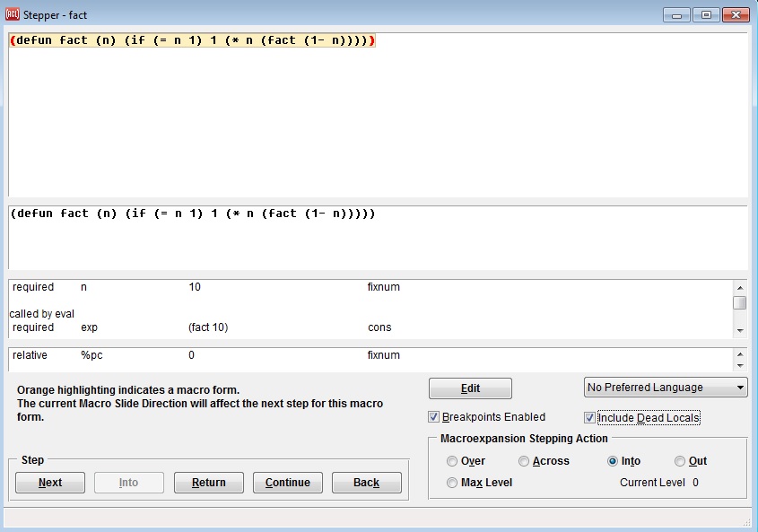Toggle the Breakpoints Enabled checkbox

[434, 417]
